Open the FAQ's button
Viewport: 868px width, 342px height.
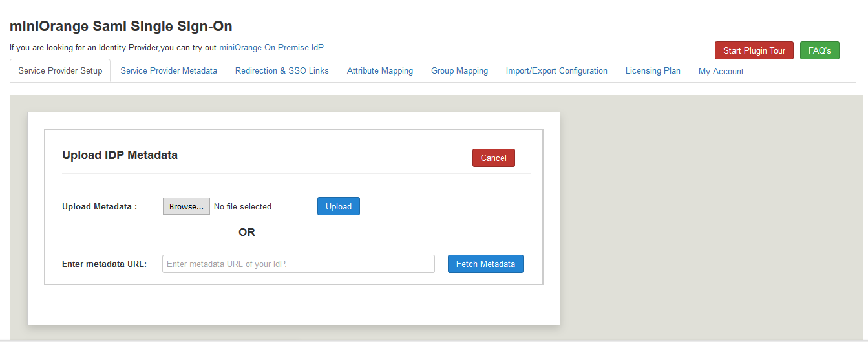[x=820, y=50]
